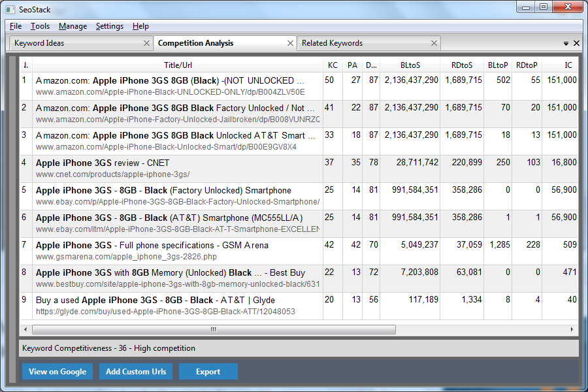Select the Apple iPhone 3GS review - CNET title

tap(103, 163)
